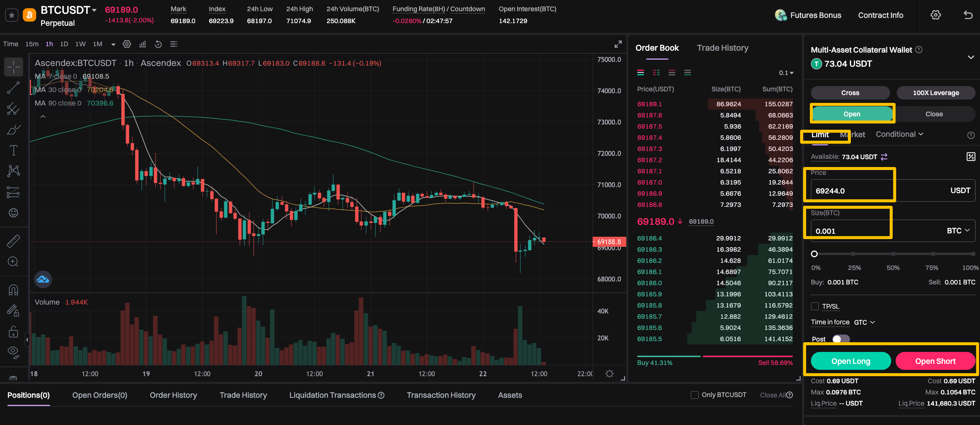Image resolution: width=980 pixels, height=425 pixels.
Task: Enable the TP/SL checkbox
Action: 815,306
